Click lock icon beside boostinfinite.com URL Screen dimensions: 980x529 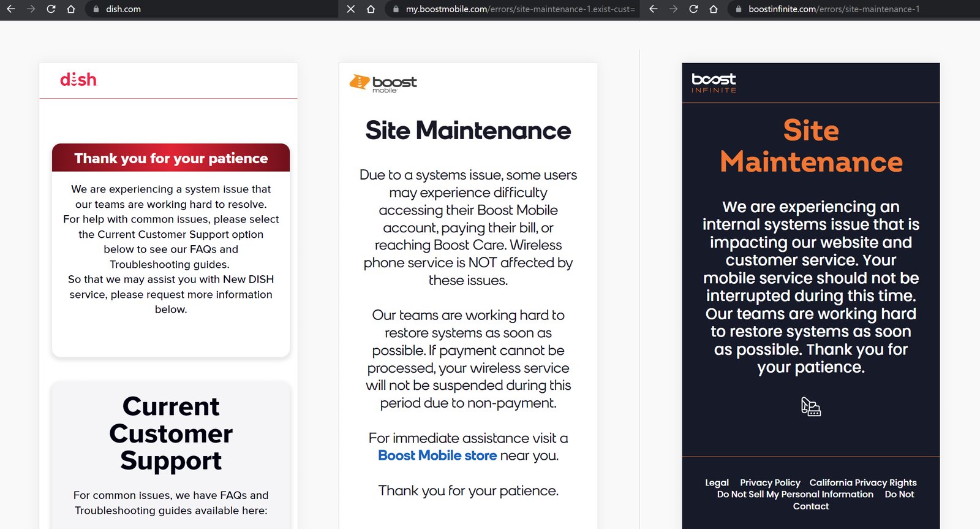(738, 9)
